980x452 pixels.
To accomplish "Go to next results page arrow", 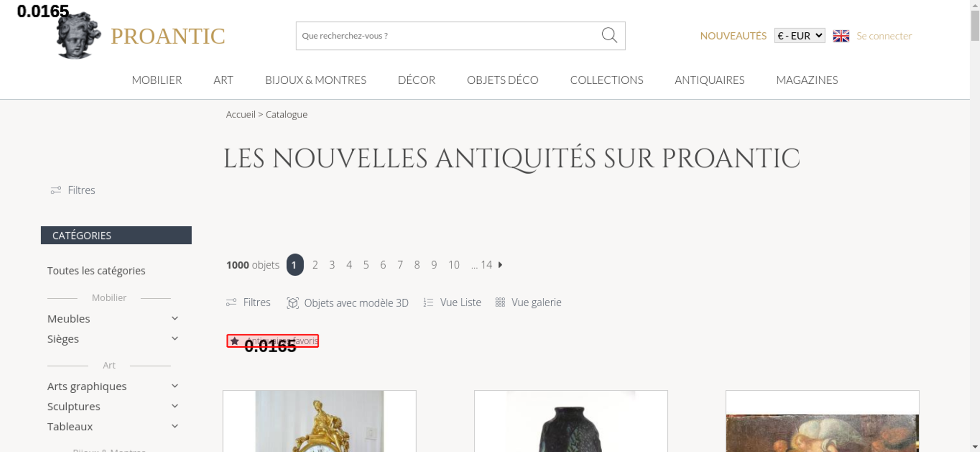I will [500, 265].
